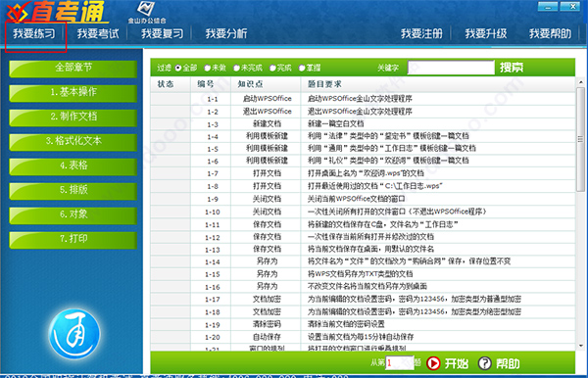Click the vertical scrollbar thumb
This screenshot has width=588, height=378.
point(580,139)
